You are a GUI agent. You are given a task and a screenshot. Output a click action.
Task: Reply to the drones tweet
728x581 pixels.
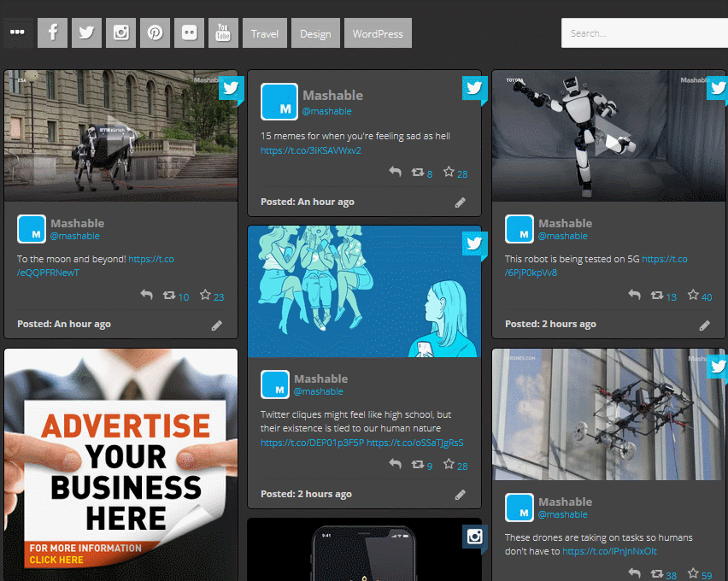pos(635,573)
